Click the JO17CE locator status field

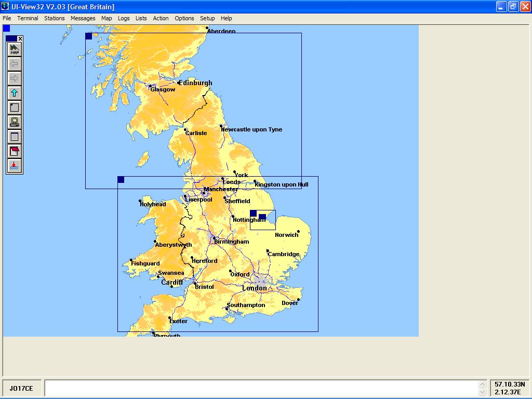tap(22, 388)
